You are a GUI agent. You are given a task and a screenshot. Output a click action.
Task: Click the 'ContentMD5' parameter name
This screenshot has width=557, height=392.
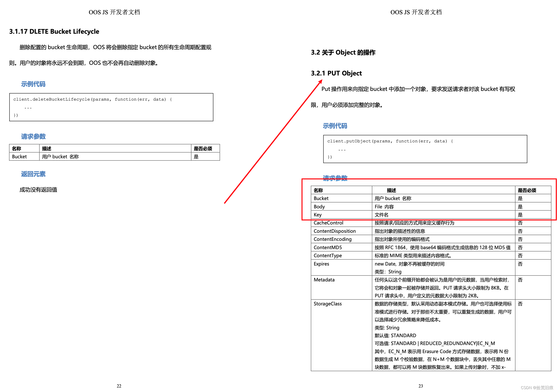pos(328,247)
